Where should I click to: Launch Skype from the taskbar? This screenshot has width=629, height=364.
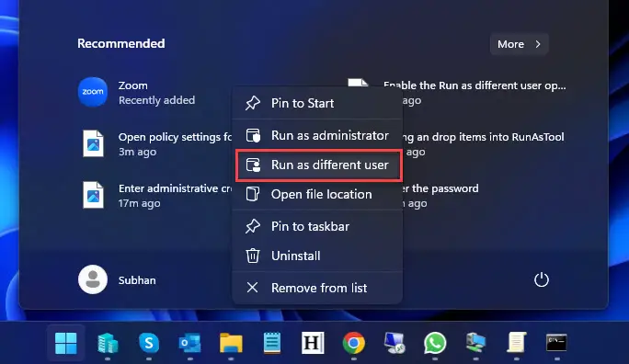[149, 343]
